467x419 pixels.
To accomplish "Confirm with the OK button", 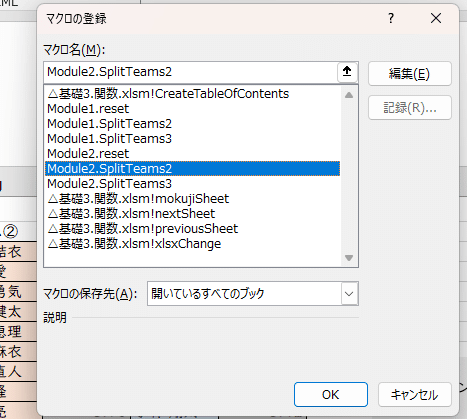I will pos(331,395).
